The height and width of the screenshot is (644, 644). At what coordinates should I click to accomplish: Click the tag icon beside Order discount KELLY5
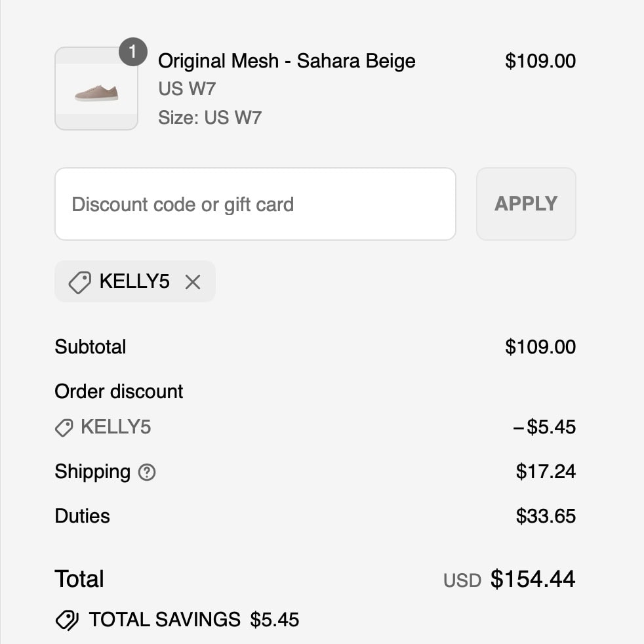[64, 428]
